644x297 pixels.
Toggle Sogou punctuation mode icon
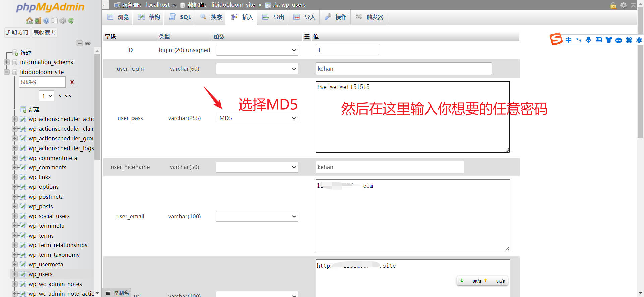point(579,40)
